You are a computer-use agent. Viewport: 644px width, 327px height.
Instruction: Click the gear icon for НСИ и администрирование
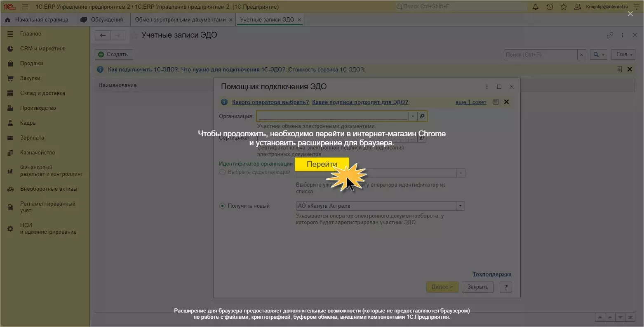(10, 229)
